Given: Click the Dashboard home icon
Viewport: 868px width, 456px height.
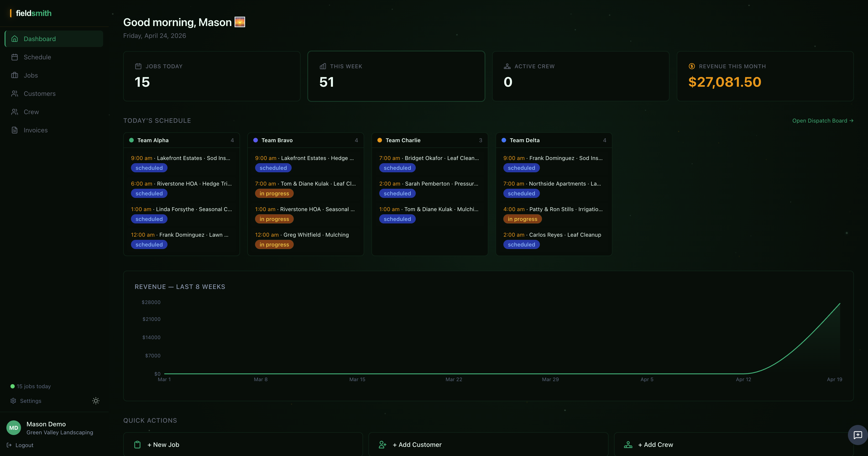Looking at the screenshot, I should (14, 39).
